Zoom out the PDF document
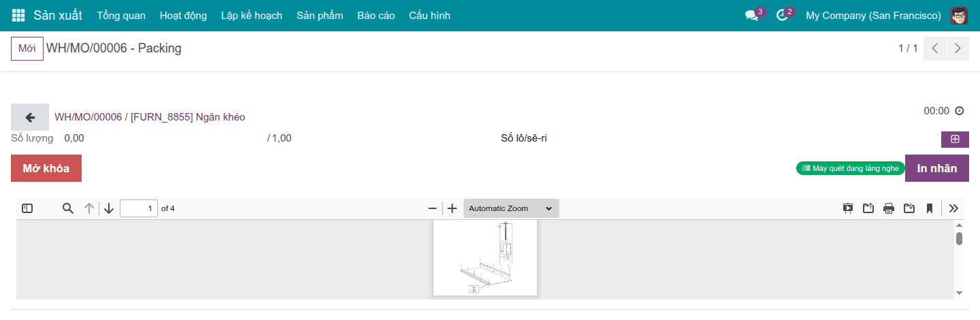 (x=432, y=208)
